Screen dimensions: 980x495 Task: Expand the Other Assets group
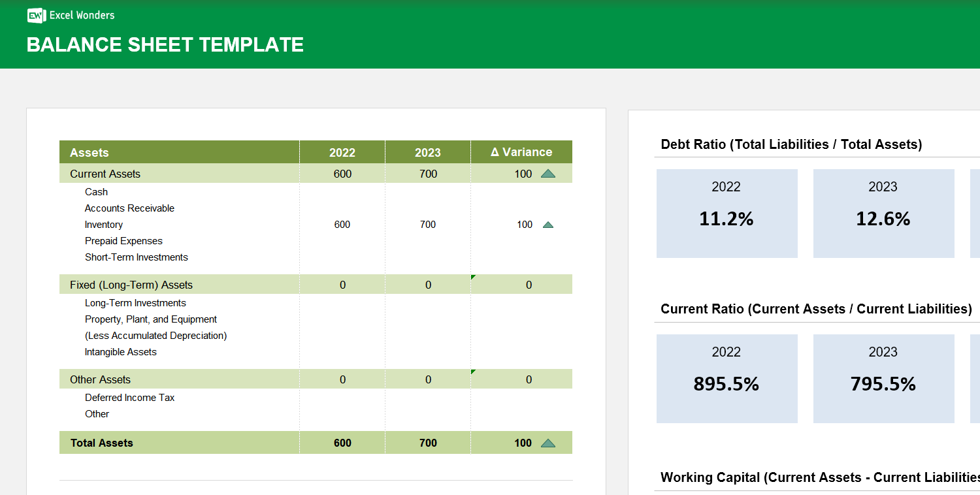point(100,379)
